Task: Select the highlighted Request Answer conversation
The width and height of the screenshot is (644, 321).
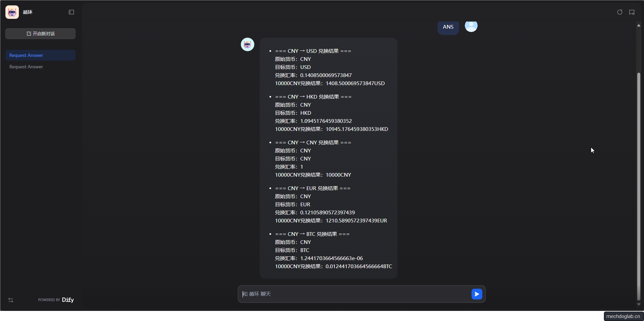Action: tap(26, 56)
